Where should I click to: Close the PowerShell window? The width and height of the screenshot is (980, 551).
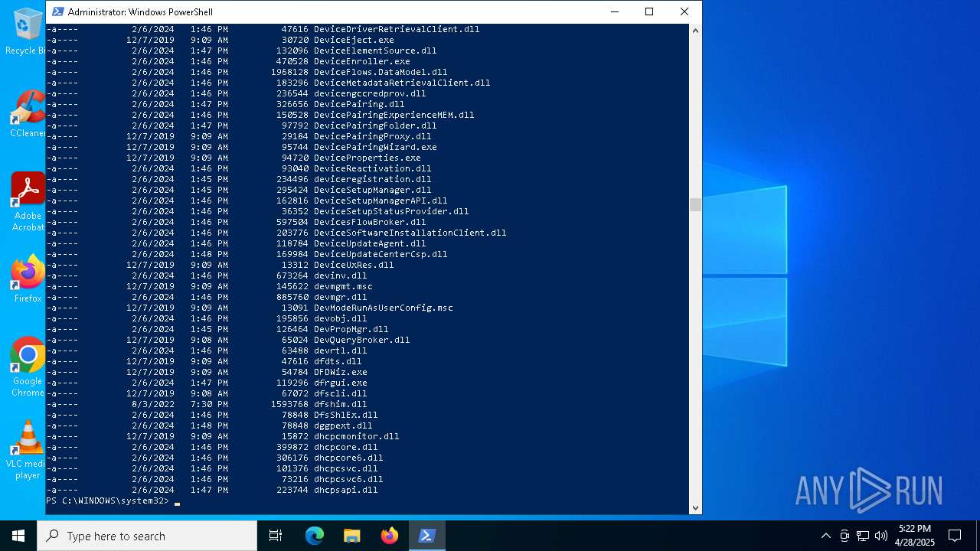[684, 11]
